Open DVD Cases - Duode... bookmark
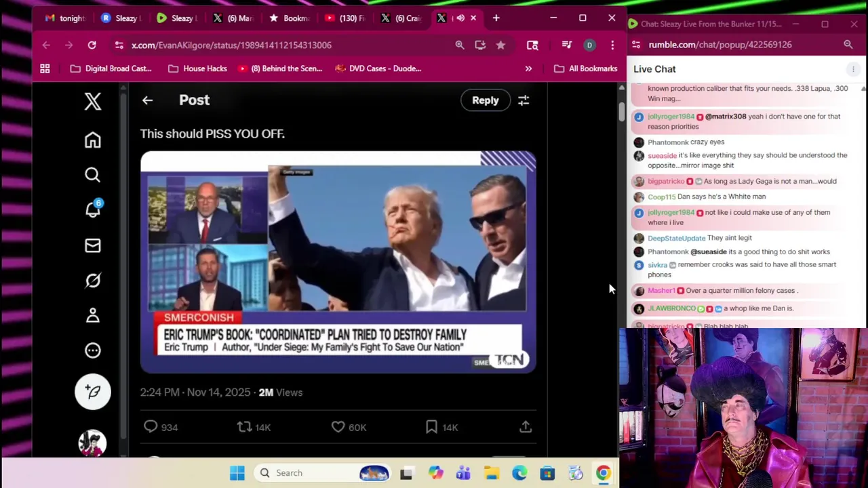 pos(378,68)
